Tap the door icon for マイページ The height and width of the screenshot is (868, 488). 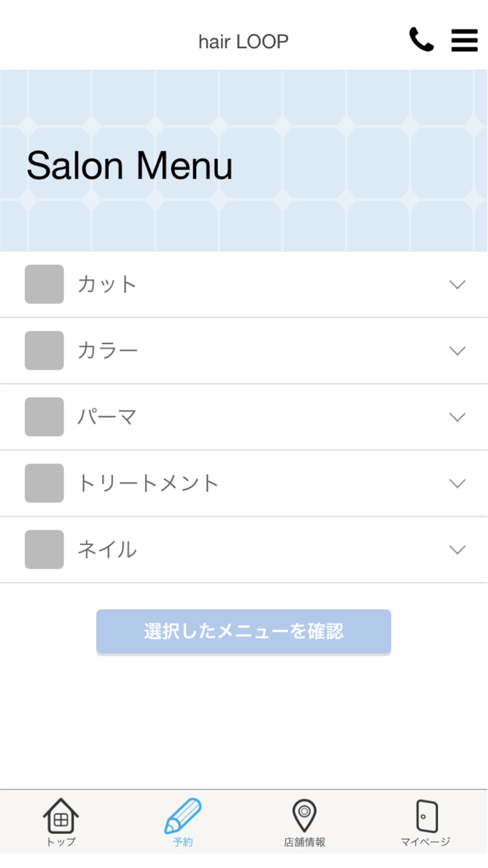[426, 816]
